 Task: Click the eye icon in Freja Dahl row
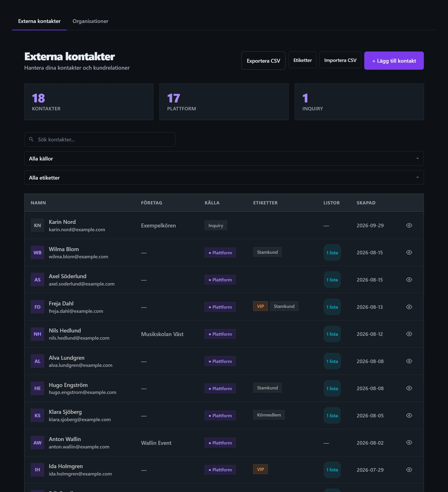[409, 307]
